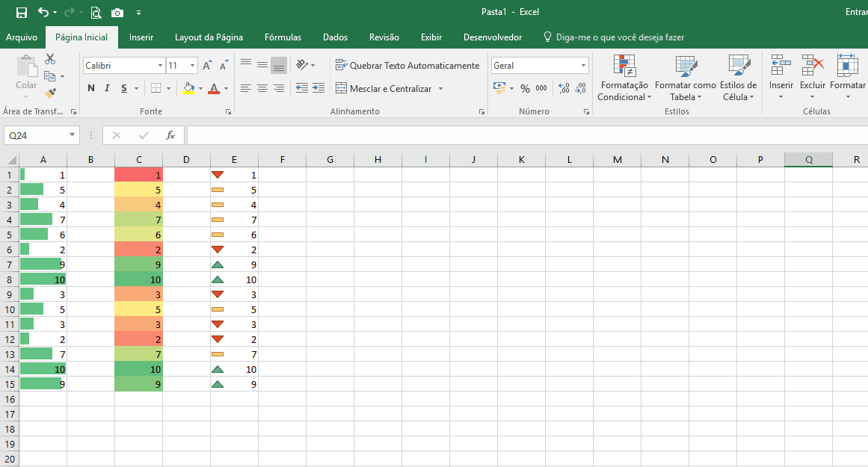Image resolution: width=868 pixels, height=467 pixels.
Task: Click the Cut scissors icon
Action: (x=50, y=59)
